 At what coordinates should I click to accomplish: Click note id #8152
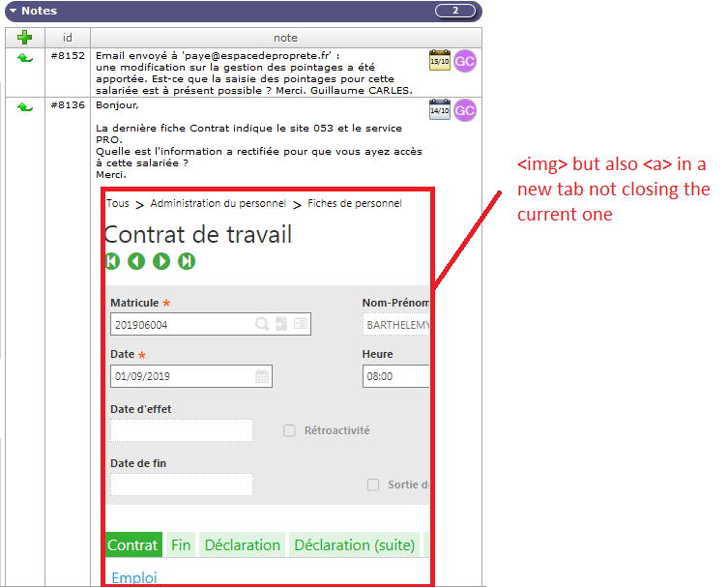pos(68,56)
